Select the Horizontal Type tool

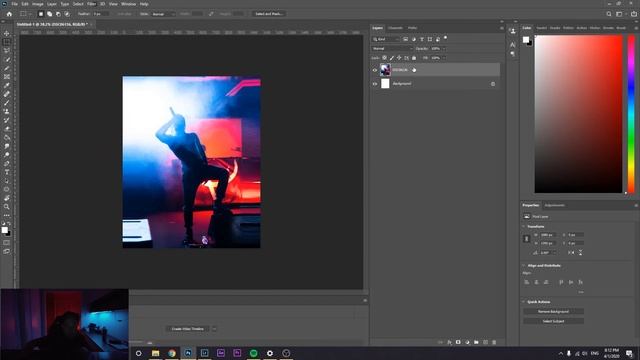click(7, 172)
